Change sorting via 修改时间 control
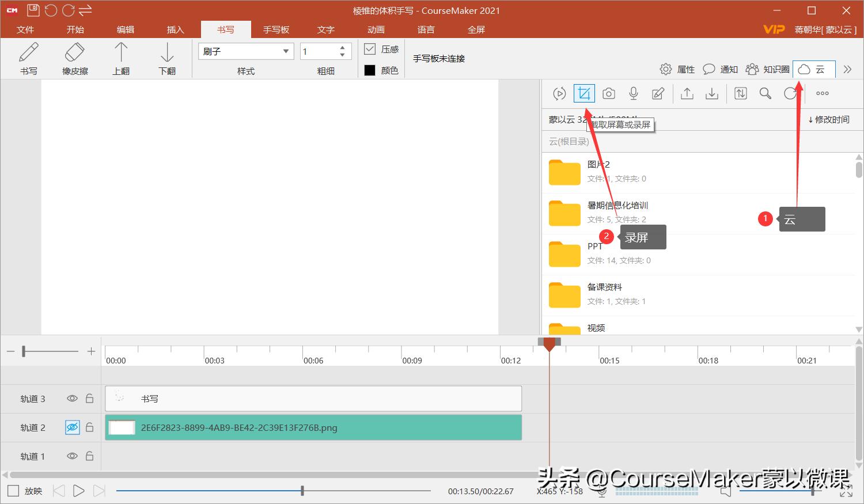The image size is (864, 504). tap(830, 119)
